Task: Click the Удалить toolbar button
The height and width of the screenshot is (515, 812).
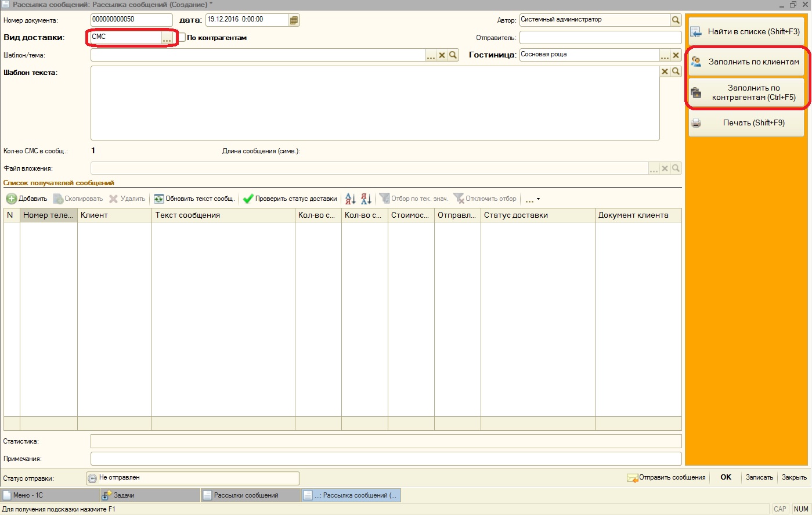Action: [127, 199]
